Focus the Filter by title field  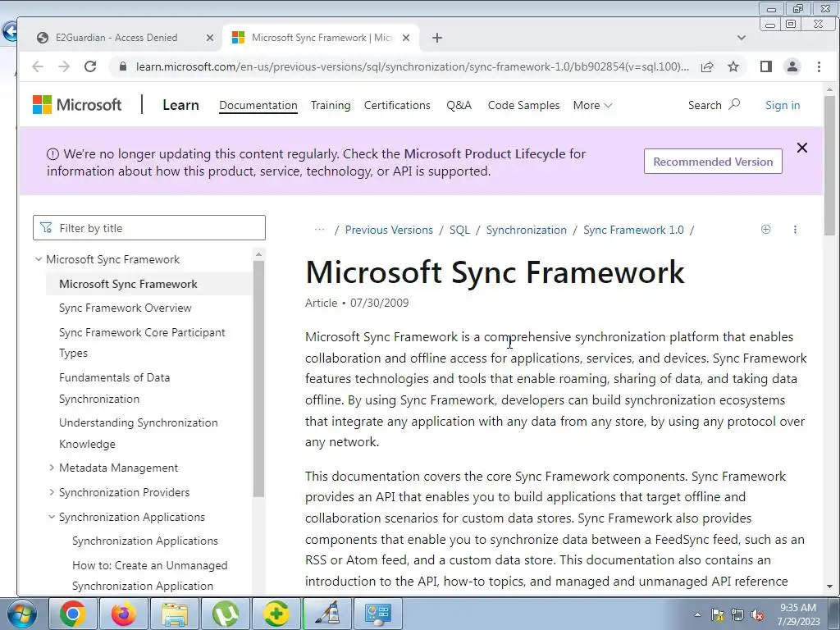[x=149, y=228]
